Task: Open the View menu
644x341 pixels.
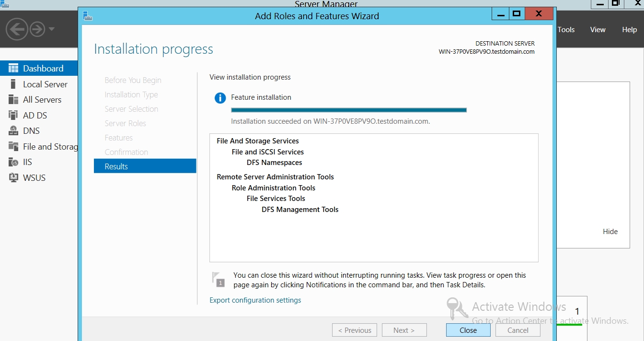Action: (598, 30)
